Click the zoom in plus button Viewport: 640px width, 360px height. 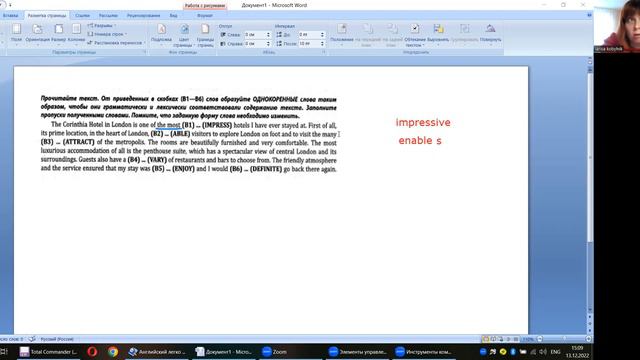588,339
